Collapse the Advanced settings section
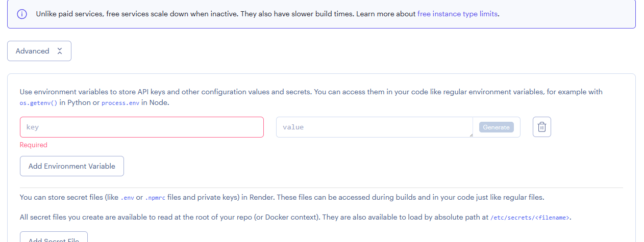Screen dimensions: 644x242 [x=33, y=51]
